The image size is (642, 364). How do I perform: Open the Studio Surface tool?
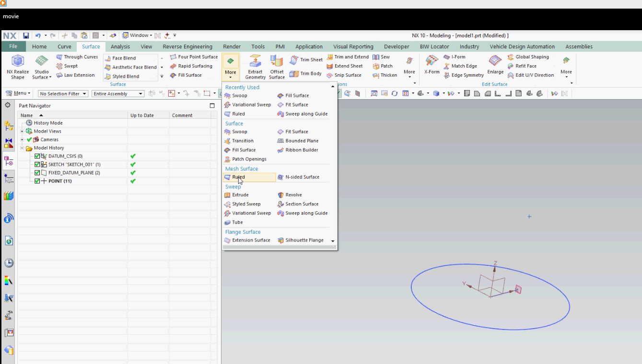pos(42,61)
